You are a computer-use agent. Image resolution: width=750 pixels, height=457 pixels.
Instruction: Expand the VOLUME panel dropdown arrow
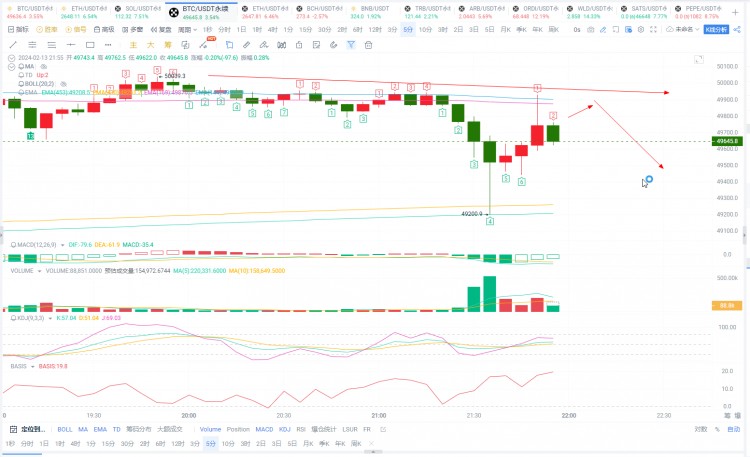39,271
